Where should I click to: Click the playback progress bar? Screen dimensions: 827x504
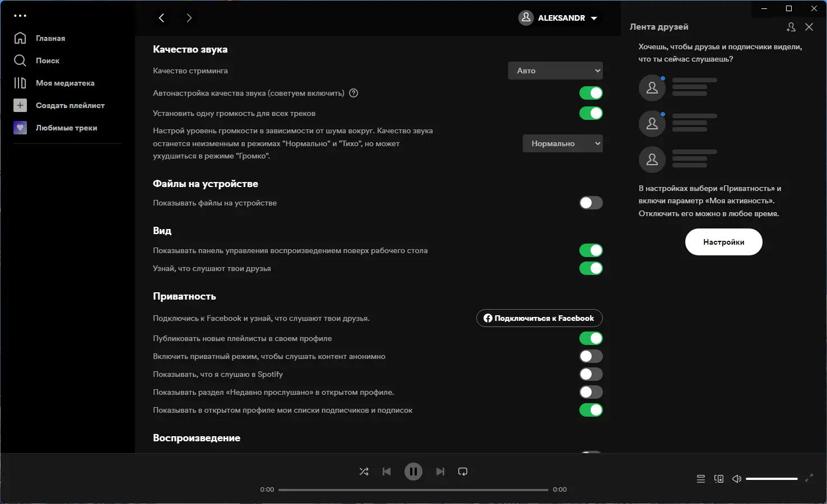click(x=413, y=489)
